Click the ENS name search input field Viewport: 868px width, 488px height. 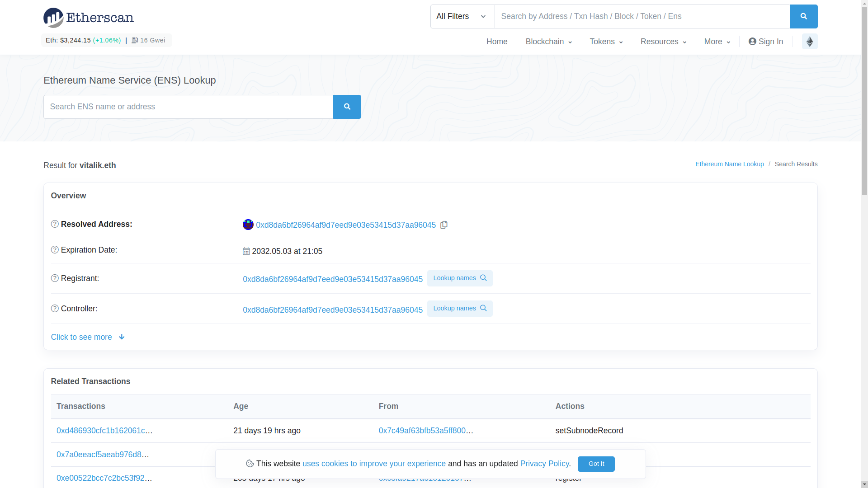[189, 107]
